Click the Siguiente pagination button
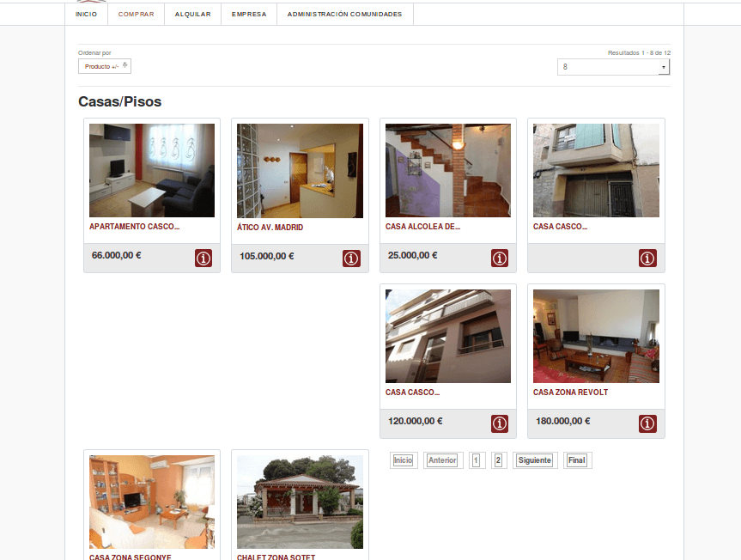This screenshot has height=560, width=741. point(535,460)
